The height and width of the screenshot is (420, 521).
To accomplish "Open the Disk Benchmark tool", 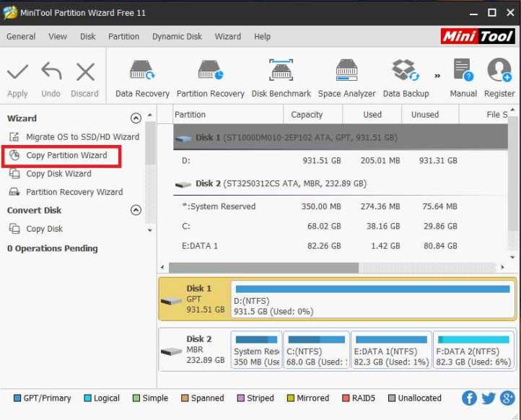I will coord(281,79).
